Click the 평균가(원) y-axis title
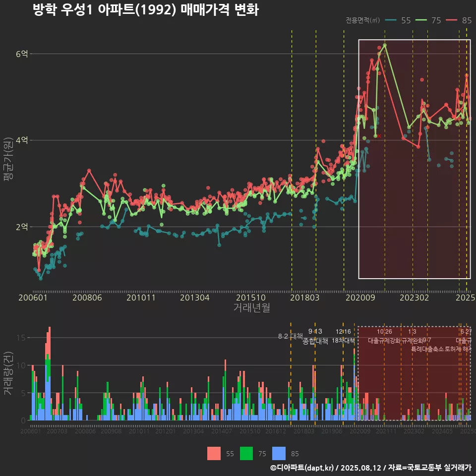Screen dimensions: 476x476 [x=8, y=159]
